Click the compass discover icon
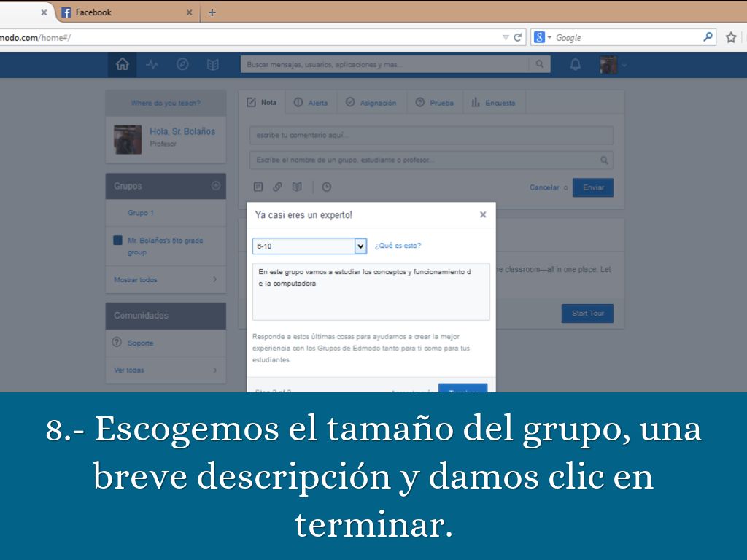The height and width of the screenshot is (560, 747). [182, 65]
